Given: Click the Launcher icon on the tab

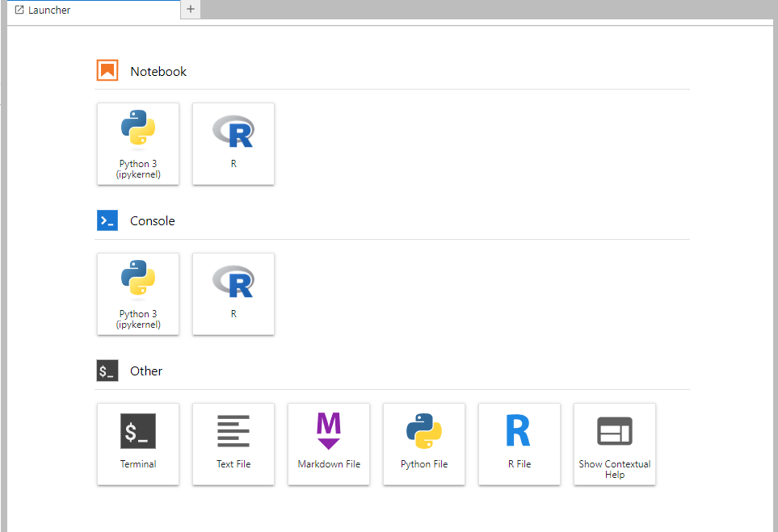Looking at the screenshot, I should (19, 10).
